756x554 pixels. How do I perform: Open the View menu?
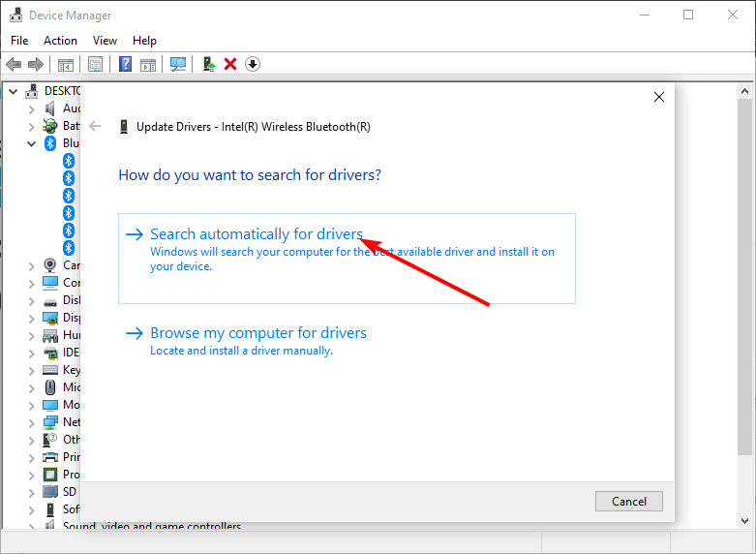(x=105, y=41)
